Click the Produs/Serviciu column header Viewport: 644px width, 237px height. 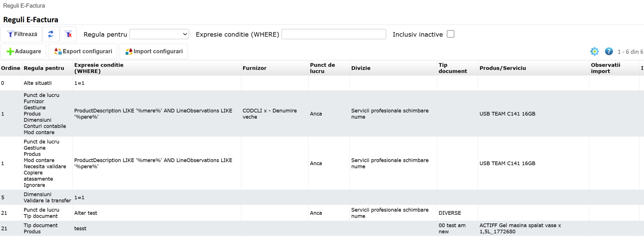[502, 68]
